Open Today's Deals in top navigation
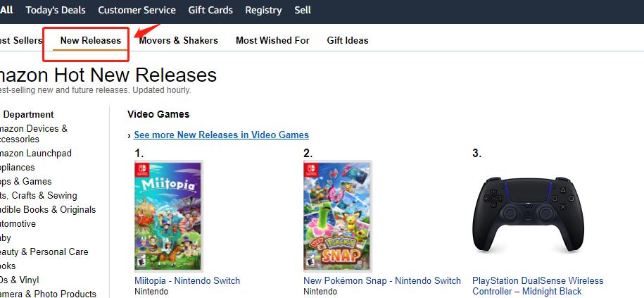644x298 pixels. [x=55, y=11]
